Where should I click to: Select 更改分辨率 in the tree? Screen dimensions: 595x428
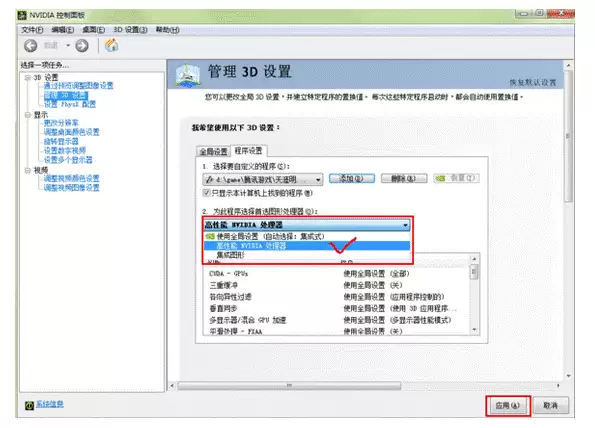tap(61, 123)
